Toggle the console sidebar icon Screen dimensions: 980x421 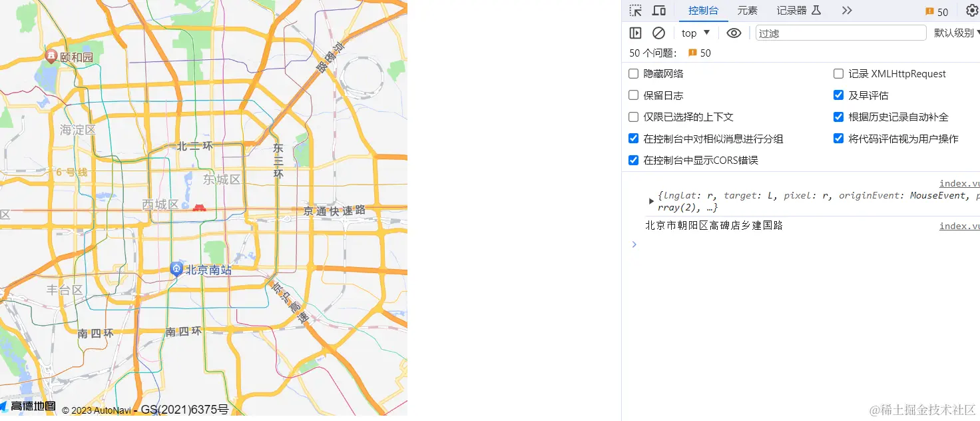pos(635,33)
